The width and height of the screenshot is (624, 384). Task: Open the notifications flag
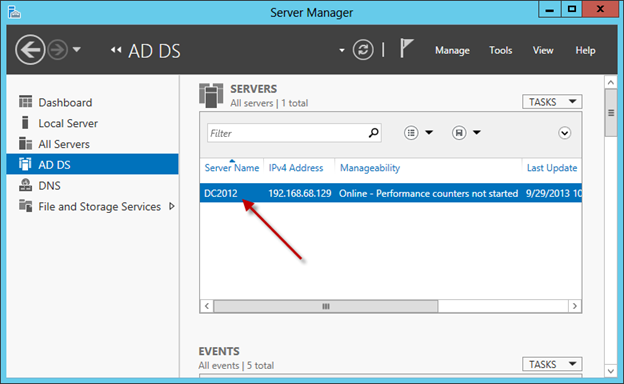(406, 49)
